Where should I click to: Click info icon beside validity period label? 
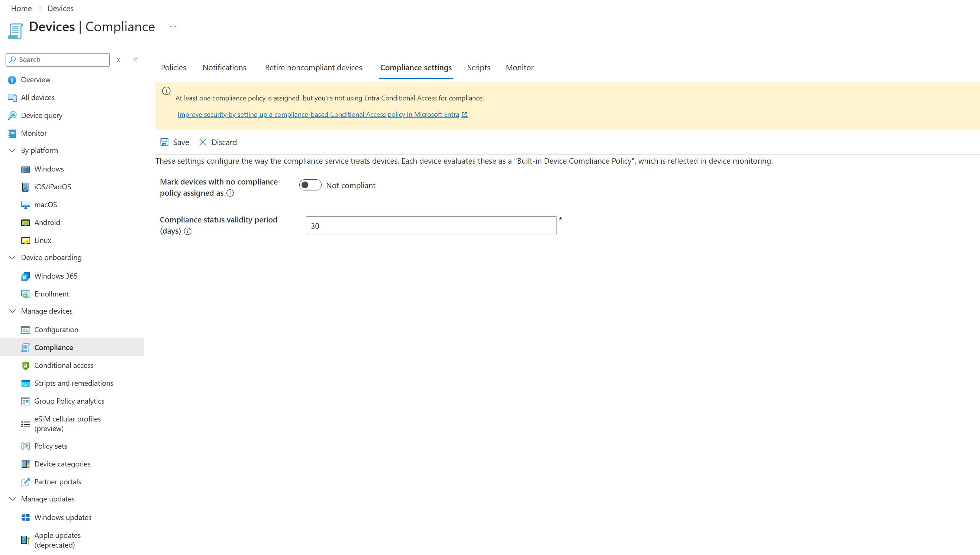[x=187, y=231]
